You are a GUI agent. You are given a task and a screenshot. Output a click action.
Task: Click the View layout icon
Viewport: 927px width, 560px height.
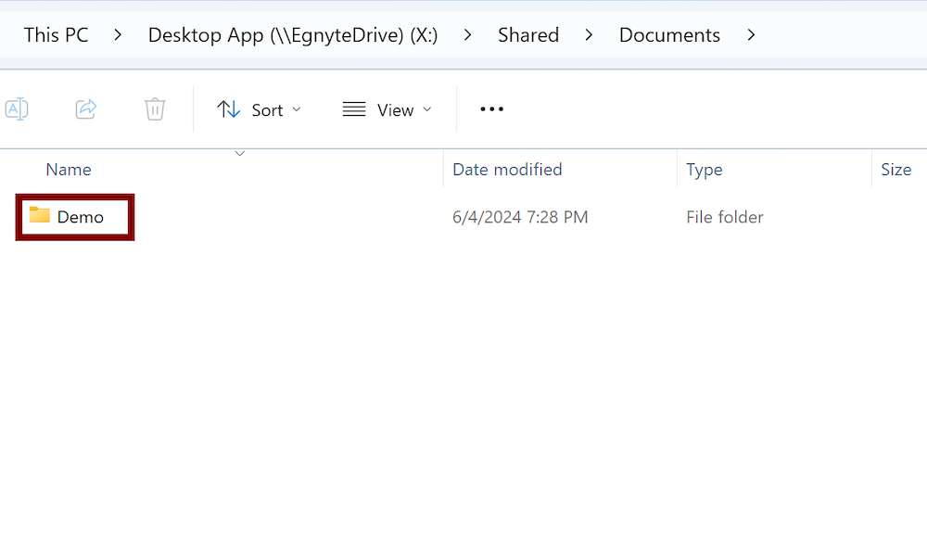(x=353, y=108)
